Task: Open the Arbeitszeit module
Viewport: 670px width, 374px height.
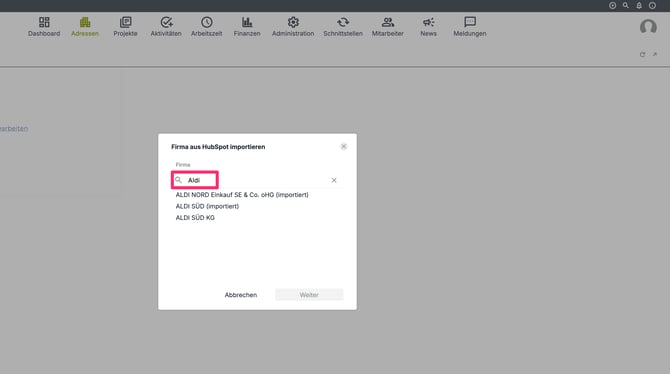Action: 206,27
